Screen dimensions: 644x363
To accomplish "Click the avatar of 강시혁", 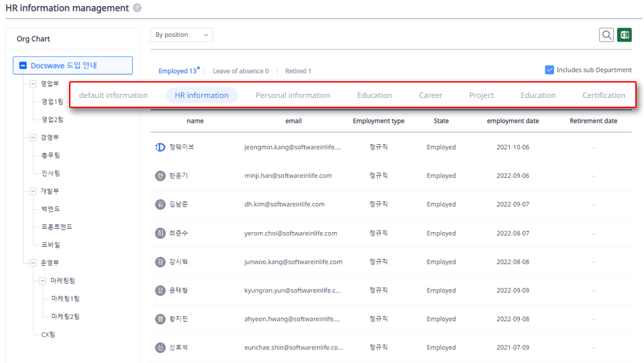I will [160, 262].
